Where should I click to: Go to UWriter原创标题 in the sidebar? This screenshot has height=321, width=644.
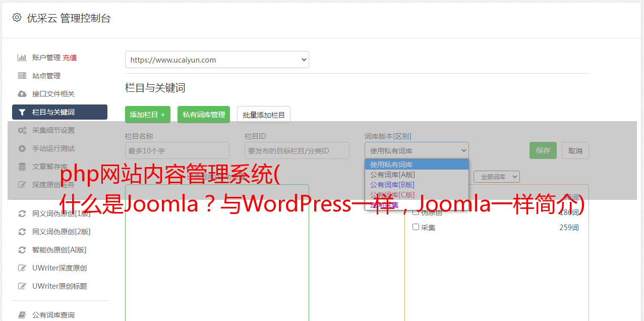pyautogui.click(x=60, y=286)
